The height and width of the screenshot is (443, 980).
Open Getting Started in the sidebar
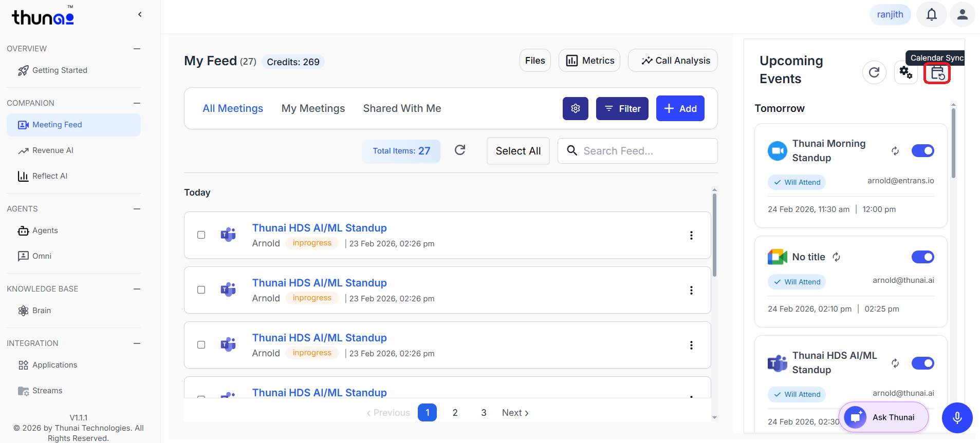point(73,70)
